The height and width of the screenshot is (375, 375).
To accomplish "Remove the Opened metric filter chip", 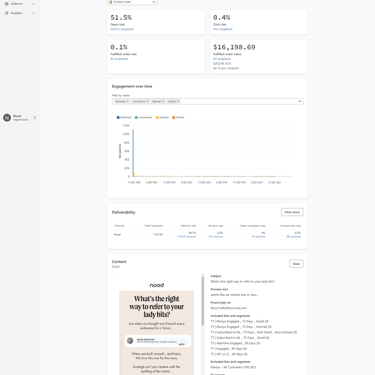I will coord(163,101).
